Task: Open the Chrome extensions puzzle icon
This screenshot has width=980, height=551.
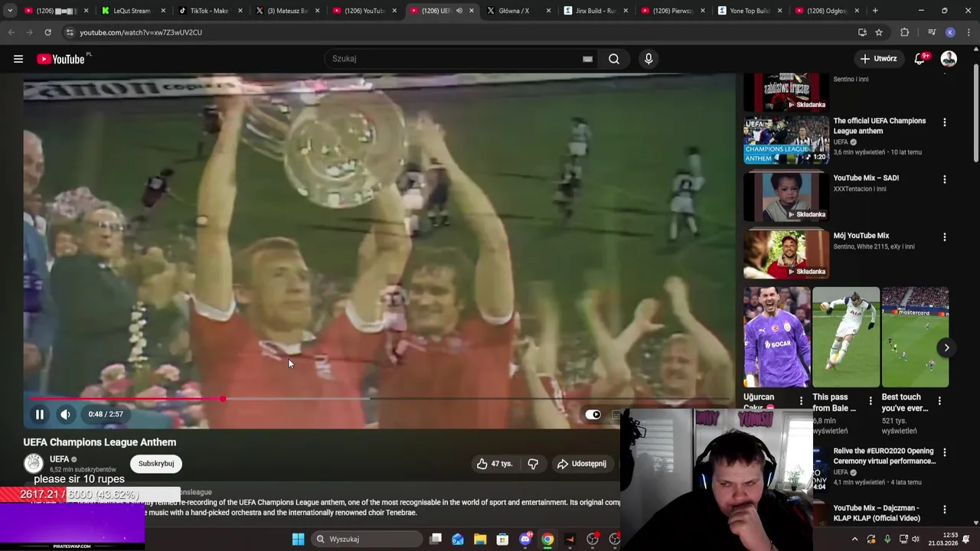Action: [x=904, y=32]
